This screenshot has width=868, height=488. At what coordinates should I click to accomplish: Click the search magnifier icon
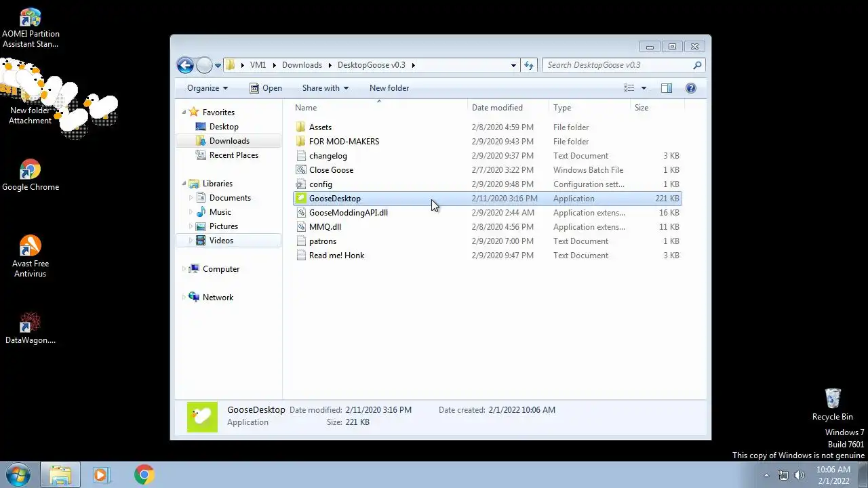coord(697,65)
